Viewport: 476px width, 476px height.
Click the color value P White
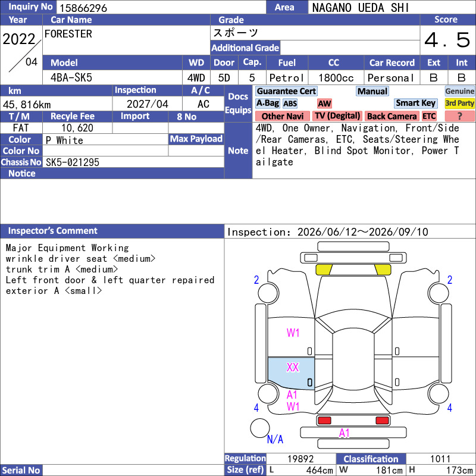point(64,140)
